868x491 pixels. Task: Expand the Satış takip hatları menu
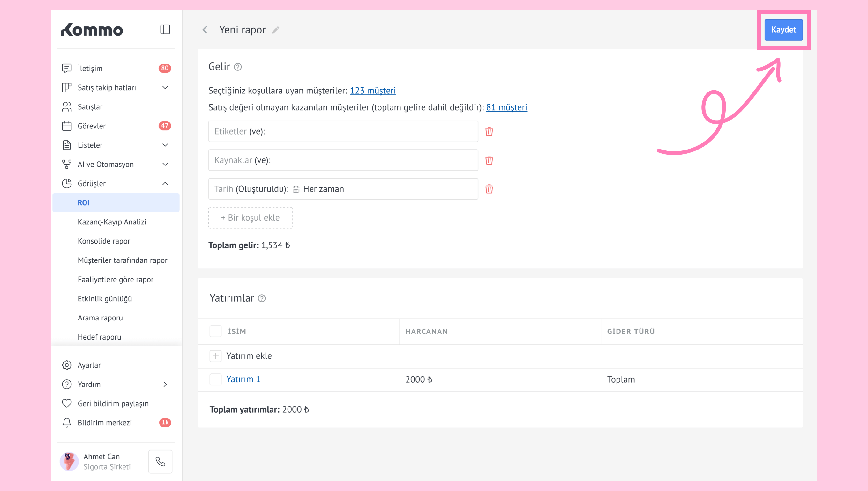tap(165, 88)
